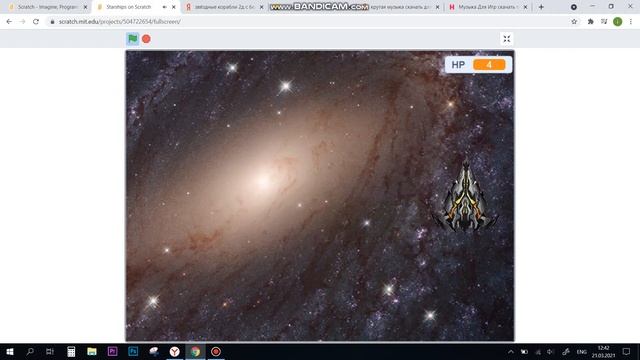Open Chrome extensions puzzle icon
This screenshot has width=640, height=360.
[x=590, y=22]
